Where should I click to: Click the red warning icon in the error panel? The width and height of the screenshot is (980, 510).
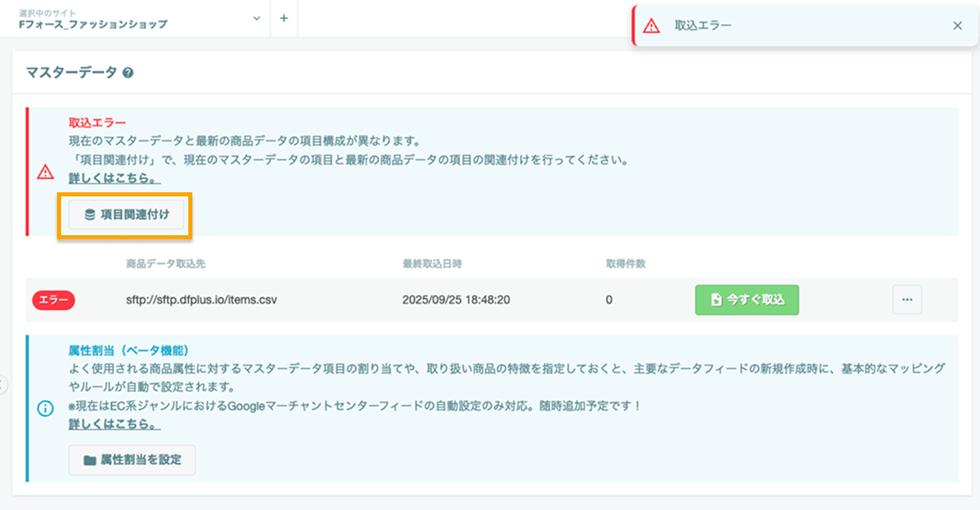click(x=45, y=172)
